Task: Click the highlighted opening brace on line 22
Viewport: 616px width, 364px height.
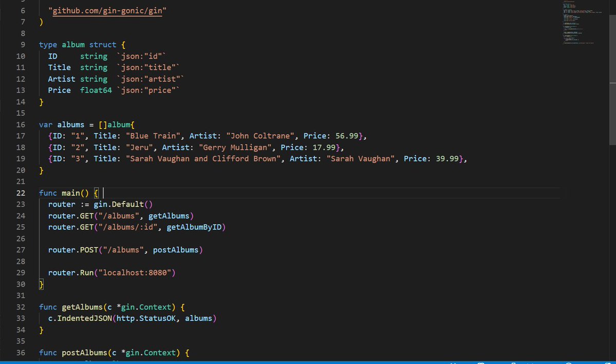Action: click(x=96, y=193)
